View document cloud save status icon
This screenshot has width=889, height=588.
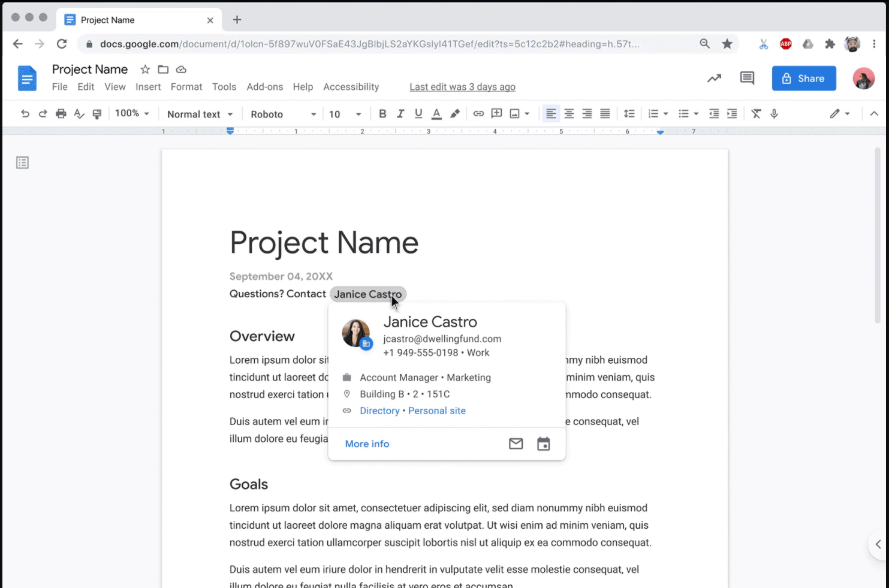[181, 69]
